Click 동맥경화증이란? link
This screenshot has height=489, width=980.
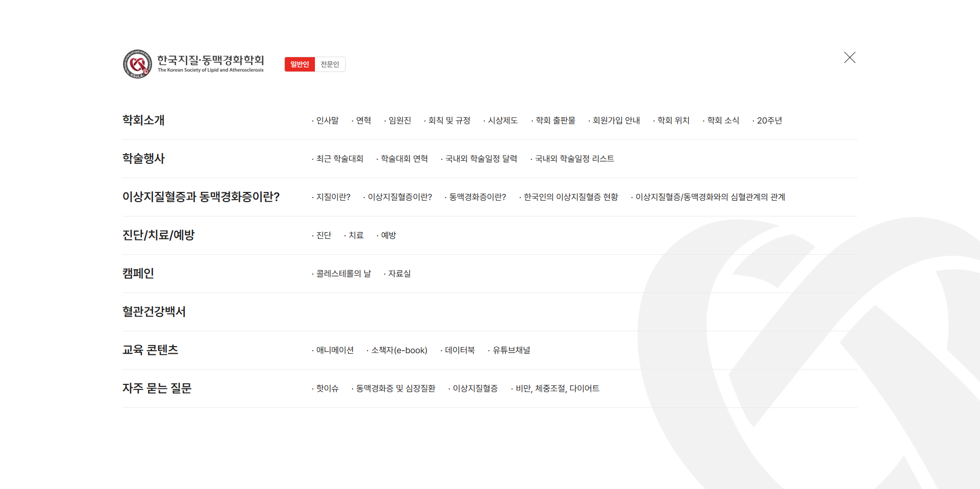tap(477, 197)
